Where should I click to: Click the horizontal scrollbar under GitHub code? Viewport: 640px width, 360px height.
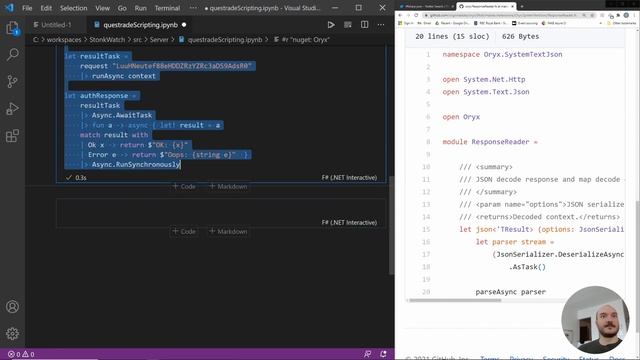[x=455, y=300]
